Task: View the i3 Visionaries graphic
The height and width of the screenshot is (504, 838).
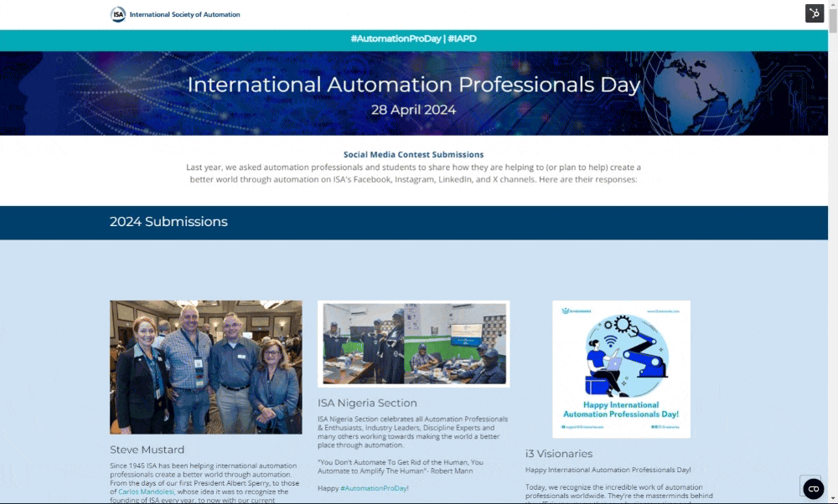Action: (621, 369)
